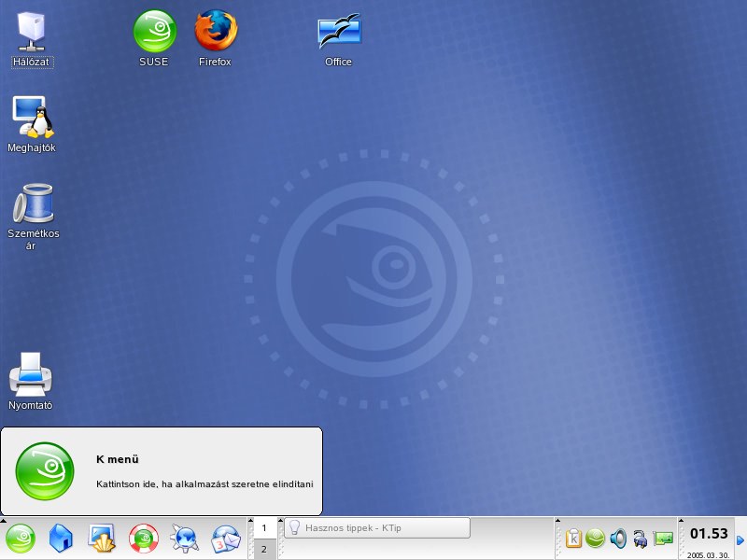Viewport: 747px width, 560px height.
Task: Open the print jobs tray icon
Action: pos(640,539)
